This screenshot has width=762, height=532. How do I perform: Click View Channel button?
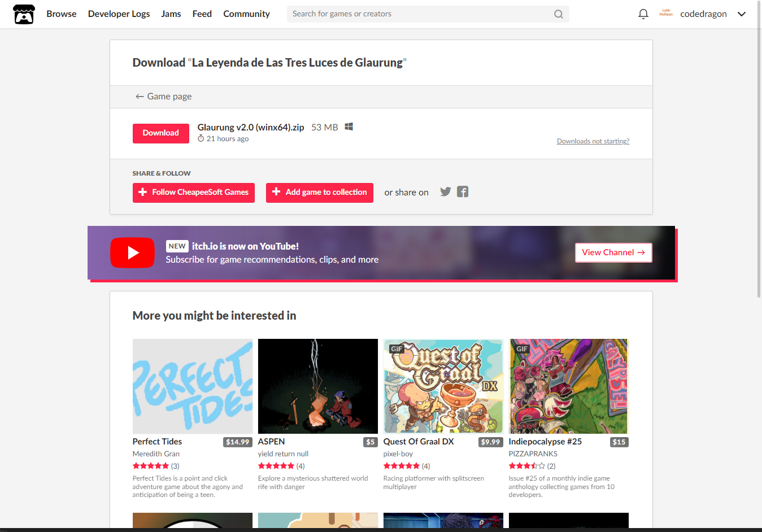click(613, 252)
